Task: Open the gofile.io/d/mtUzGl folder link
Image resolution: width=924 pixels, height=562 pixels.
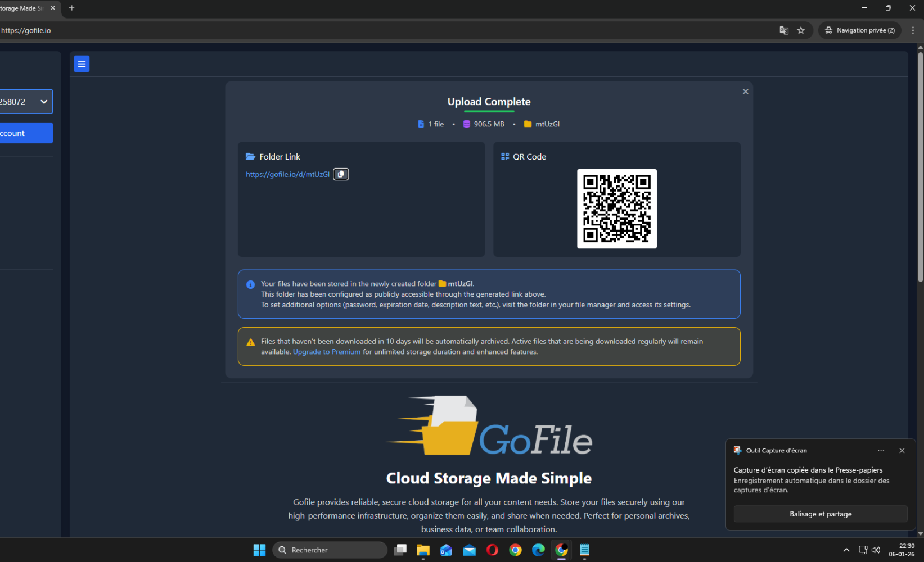Action: pyautogui.click(x=287, y=175)
